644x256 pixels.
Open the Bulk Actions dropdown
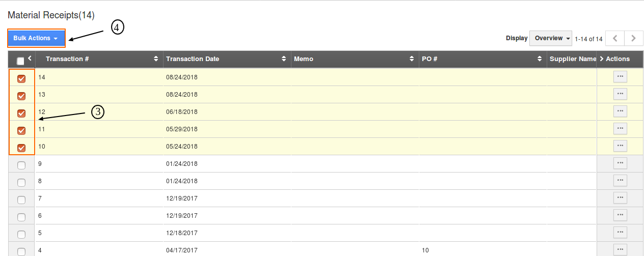tap(36, 38)
